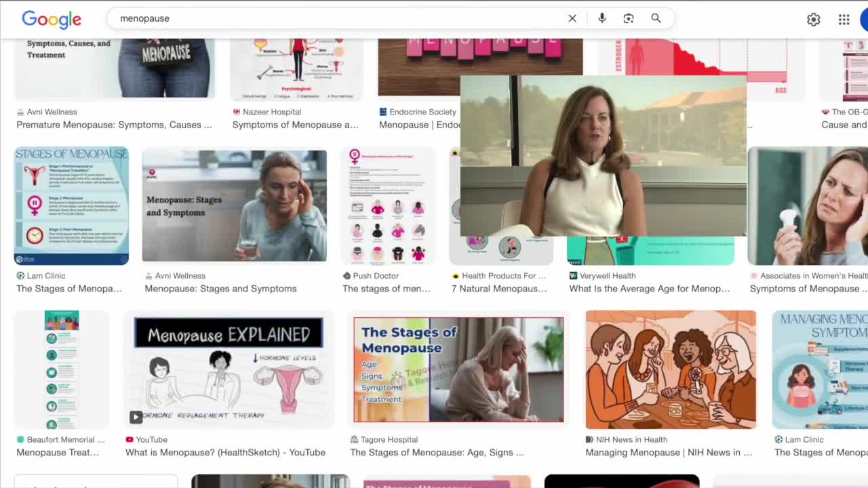Open Avni Wellness stages and symptoms image

(234, 205)
